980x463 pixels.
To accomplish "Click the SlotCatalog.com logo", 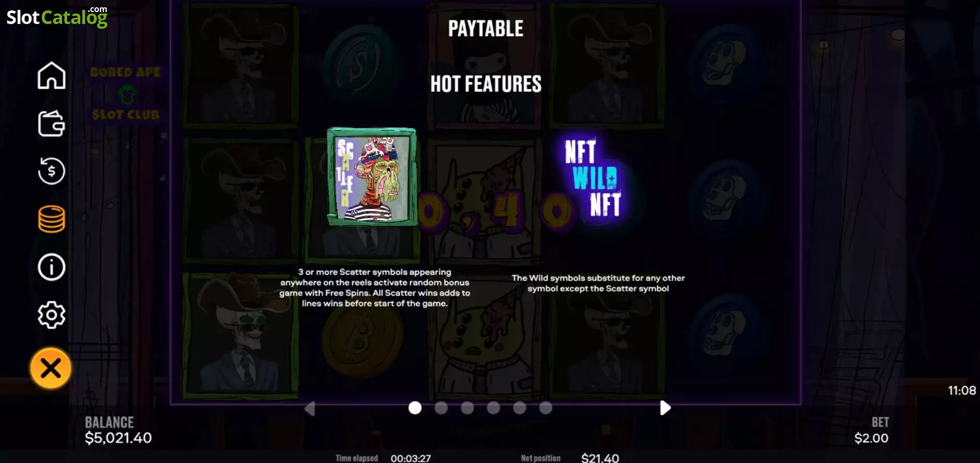I will point(57,16).
